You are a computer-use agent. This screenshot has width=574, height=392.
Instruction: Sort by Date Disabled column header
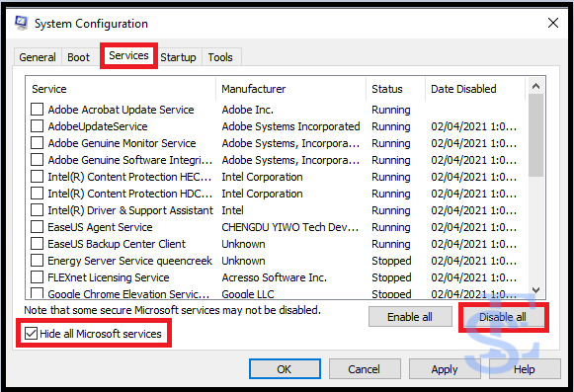click(475, 89)
